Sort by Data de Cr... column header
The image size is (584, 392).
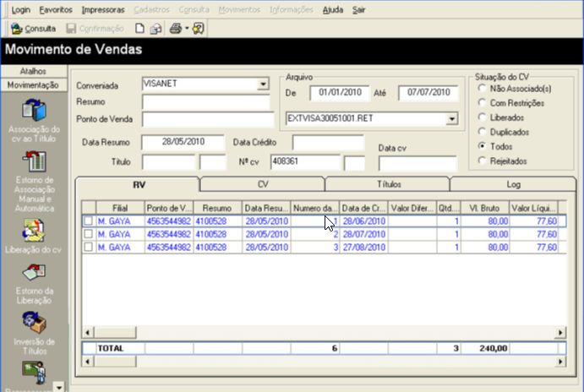363,208
